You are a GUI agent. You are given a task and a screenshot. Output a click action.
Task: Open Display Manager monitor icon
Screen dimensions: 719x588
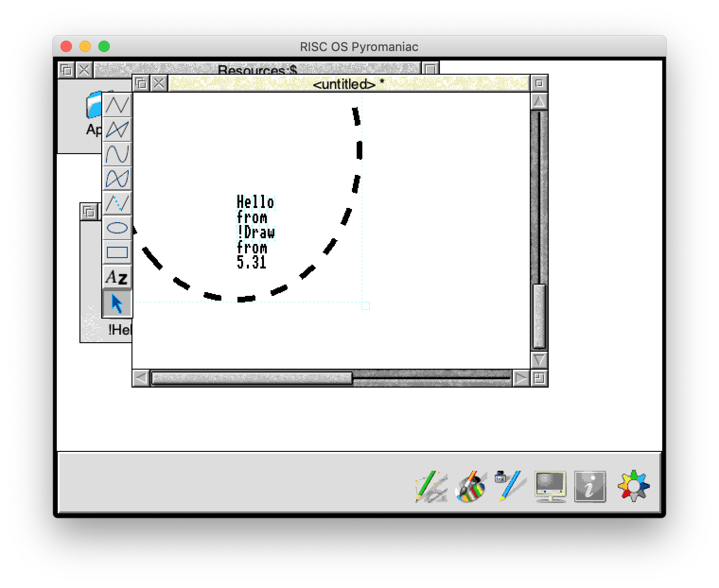(x=550, y=486)
